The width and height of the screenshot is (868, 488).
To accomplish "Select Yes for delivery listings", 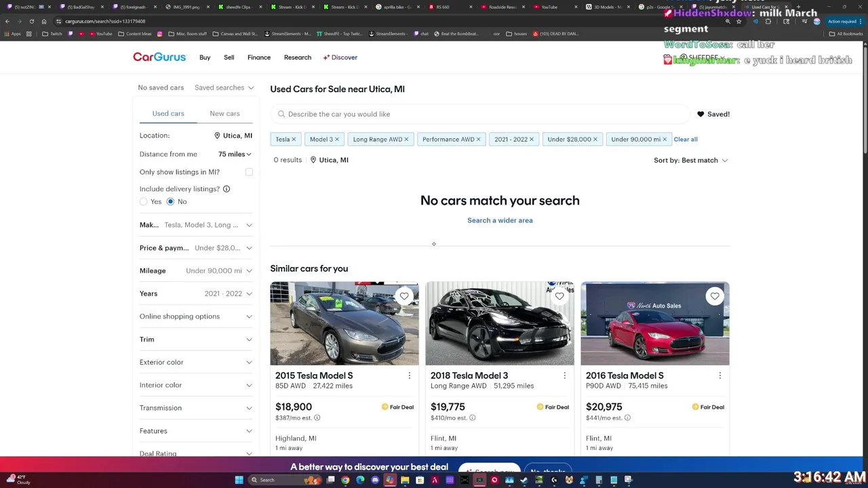I will 143,202.
